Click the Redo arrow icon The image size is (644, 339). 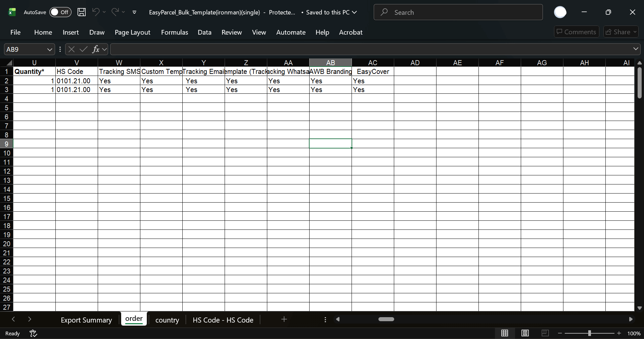tap(115, 12)
